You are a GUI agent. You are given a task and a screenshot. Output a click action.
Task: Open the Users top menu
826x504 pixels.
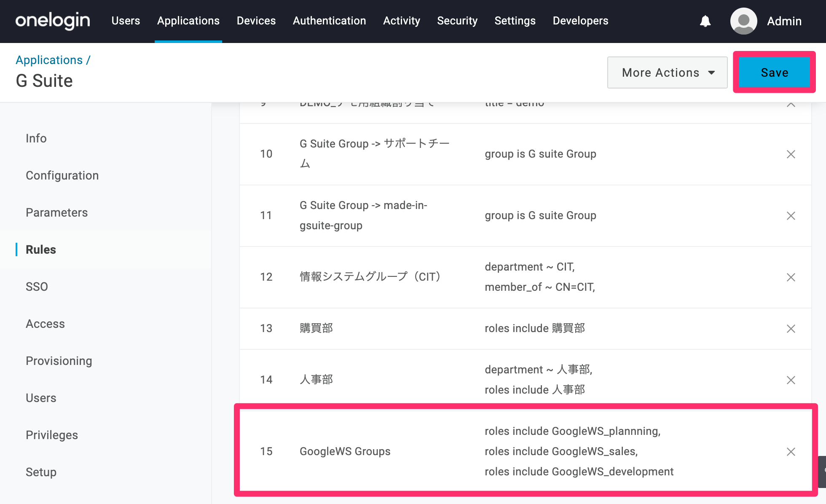coord(126,21)
